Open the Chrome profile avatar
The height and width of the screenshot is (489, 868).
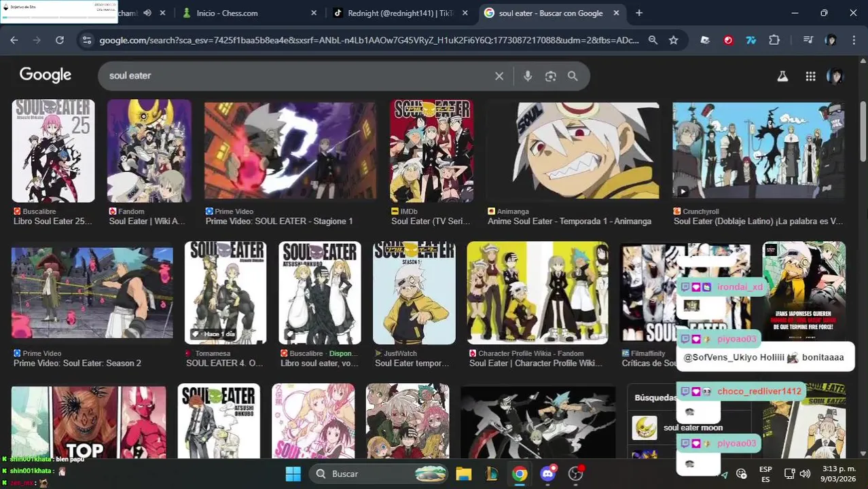click(x=831, y=40)
